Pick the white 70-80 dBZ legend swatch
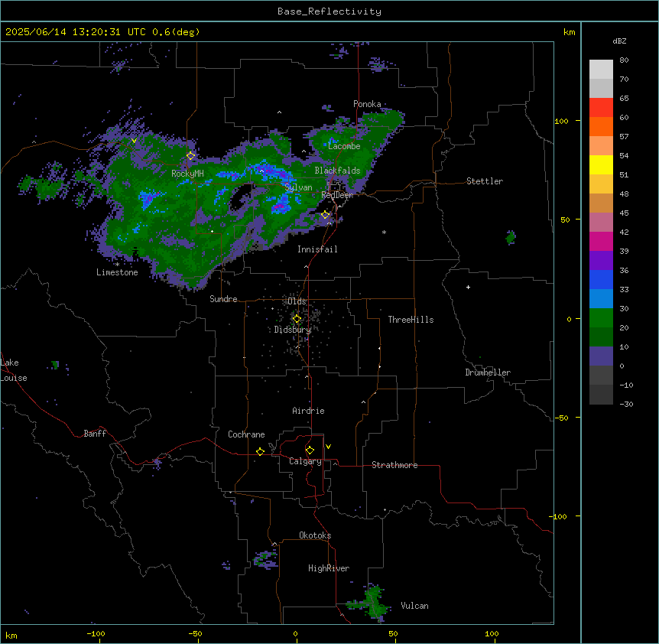Viewport: 659px width, 644px height. pyautogui.click(x=601, y=70)
